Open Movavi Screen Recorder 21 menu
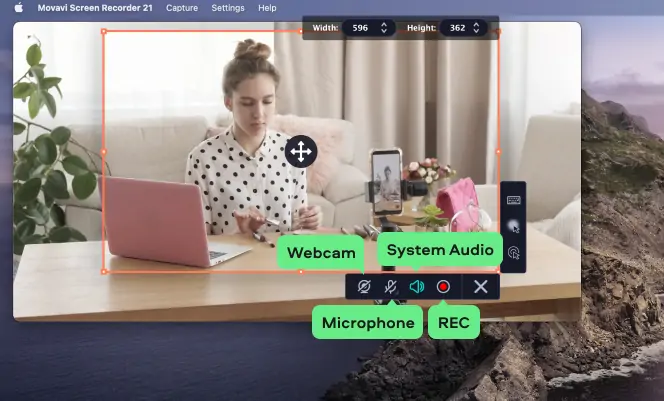Screen dimensions: 664x401 point(95,8)
